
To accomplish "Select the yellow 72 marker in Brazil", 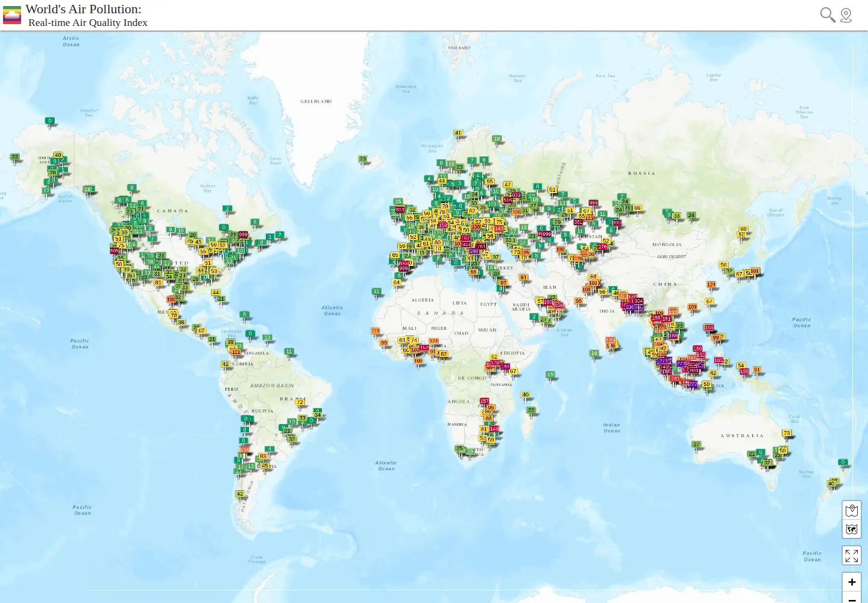I will 300,402.
